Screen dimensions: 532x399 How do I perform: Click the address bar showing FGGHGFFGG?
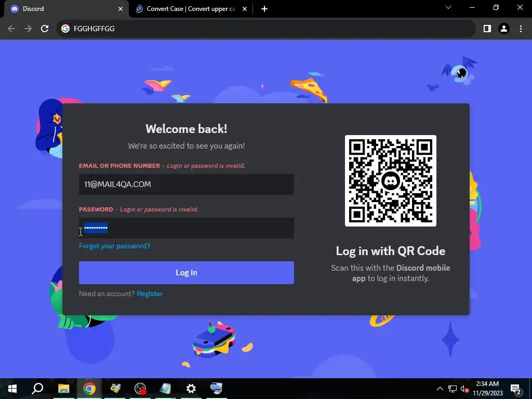click(265, 29)
